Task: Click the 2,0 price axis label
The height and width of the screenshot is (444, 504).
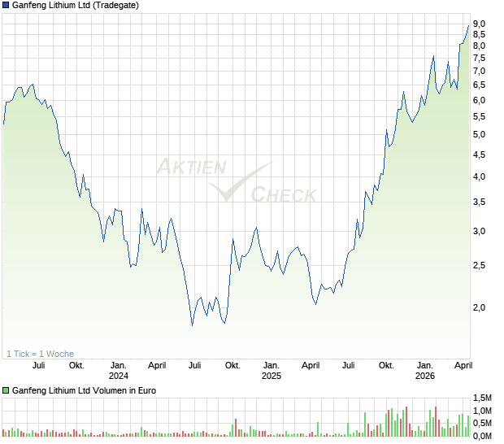Action: [x=479, y=307]
